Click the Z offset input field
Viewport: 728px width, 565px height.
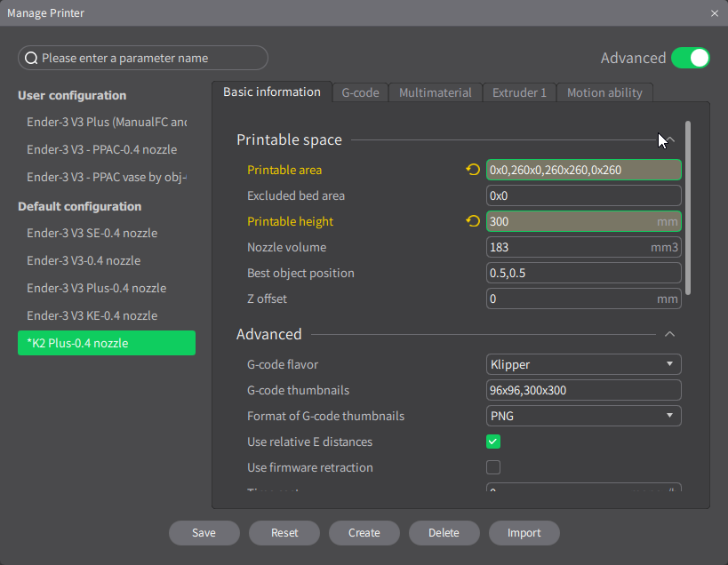[x=584, y=298]
